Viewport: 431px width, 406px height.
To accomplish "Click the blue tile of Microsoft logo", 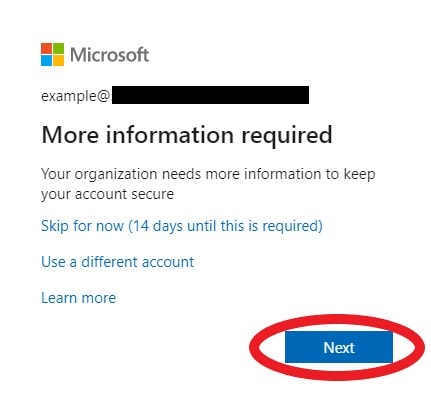I will [46, 60].
